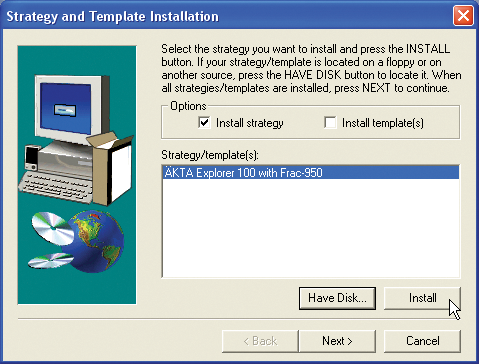Click the globe graphic in side image
Screen dimensions: 479x364
pyautogui.click(x=94, y=242)
